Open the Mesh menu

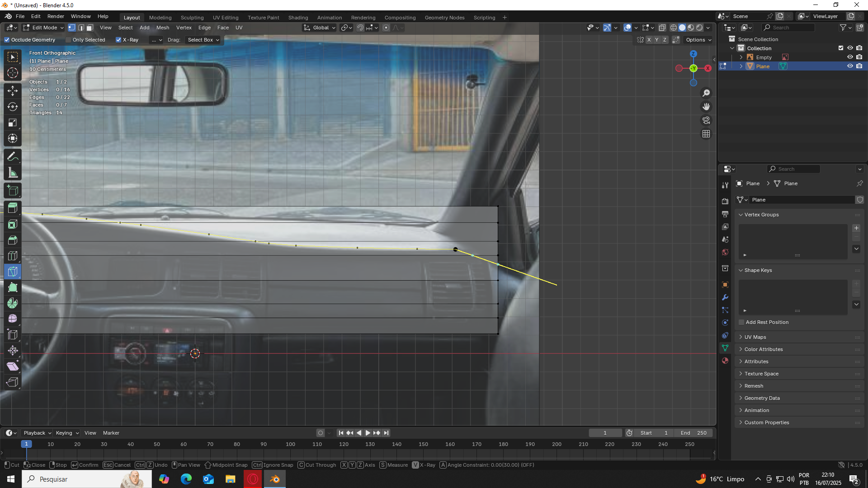[163, 28]
